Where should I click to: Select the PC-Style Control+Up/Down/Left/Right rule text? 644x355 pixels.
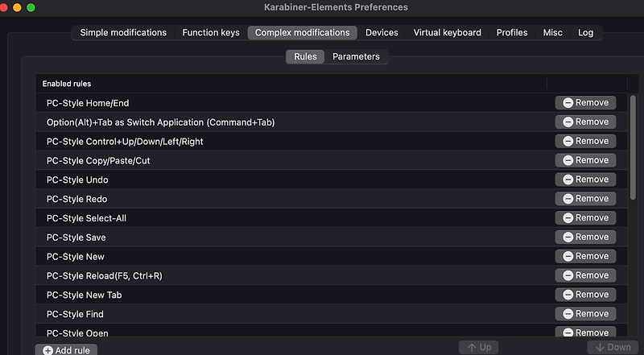(125, 142)
